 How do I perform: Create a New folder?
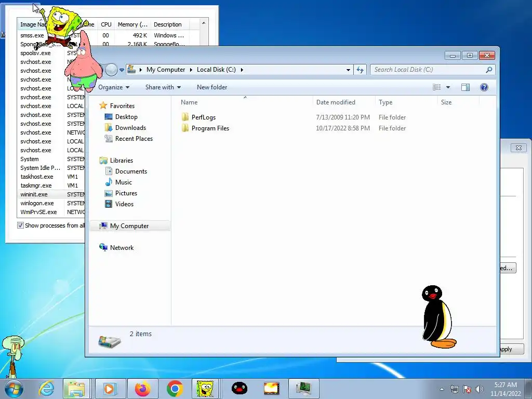click(x=212, y=87)
